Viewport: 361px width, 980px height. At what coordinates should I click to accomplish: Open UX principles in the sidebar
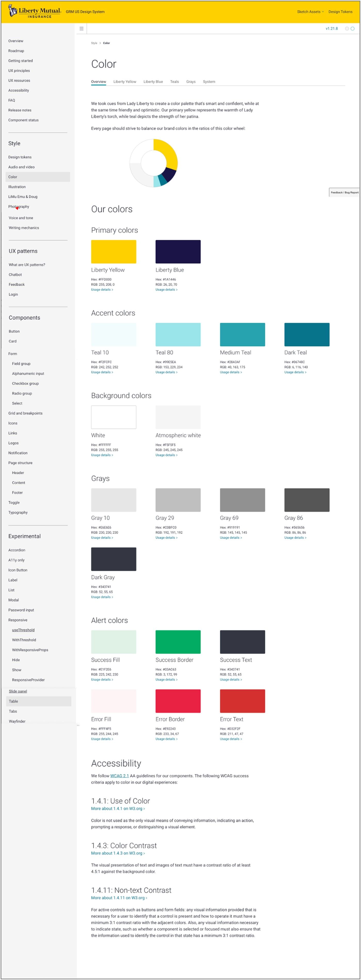19,71
